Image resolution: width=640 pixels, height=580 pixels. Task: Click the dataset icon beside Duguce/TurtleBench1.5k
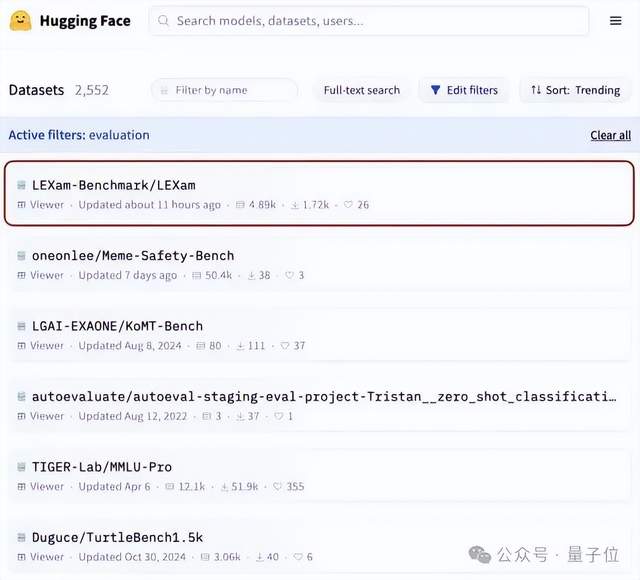pyautogui.click(x=21, y=537)
